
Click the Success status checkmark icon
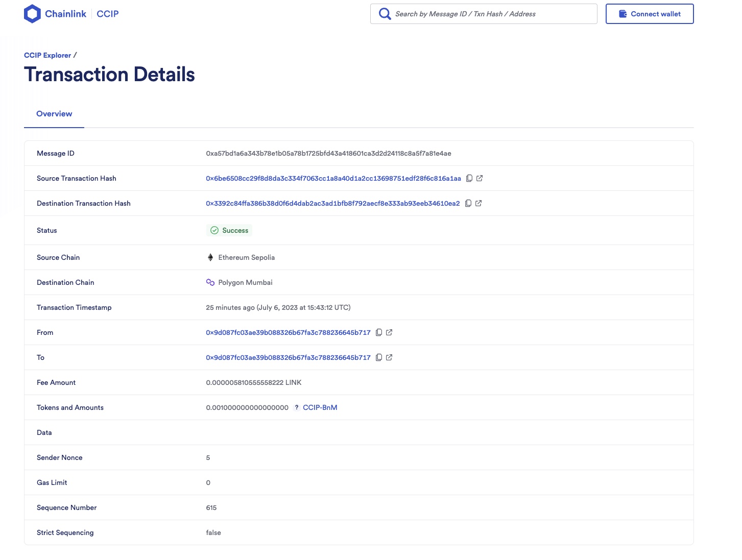pos(214,230)
